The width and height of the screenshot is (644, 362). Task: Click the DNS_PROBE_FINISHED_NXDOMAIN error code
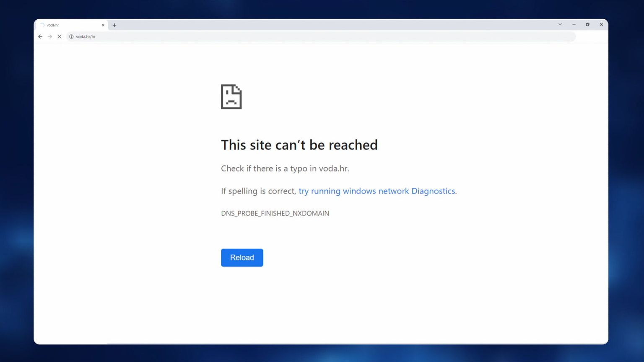(x=275, y=213)
